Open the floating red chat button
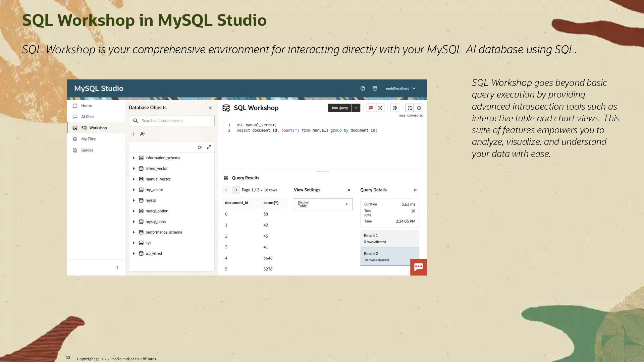Viewport: 644px width, 362px height. coord(418,267)
